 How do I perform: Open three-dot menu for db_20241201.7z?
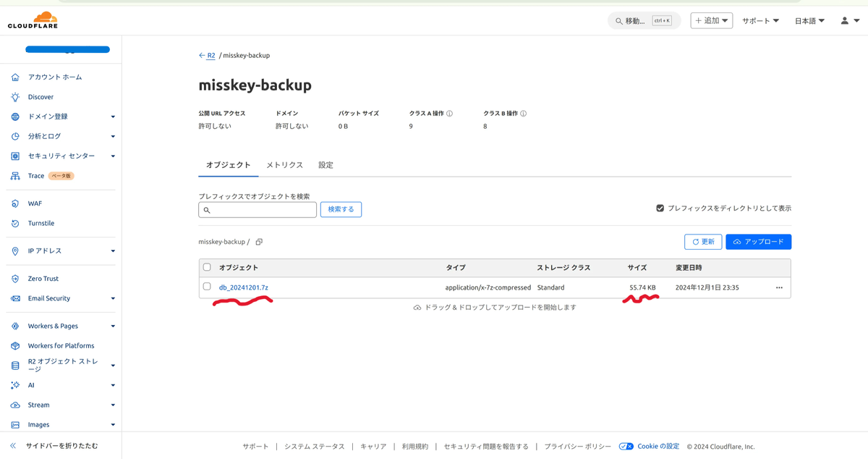pos(779,287)
